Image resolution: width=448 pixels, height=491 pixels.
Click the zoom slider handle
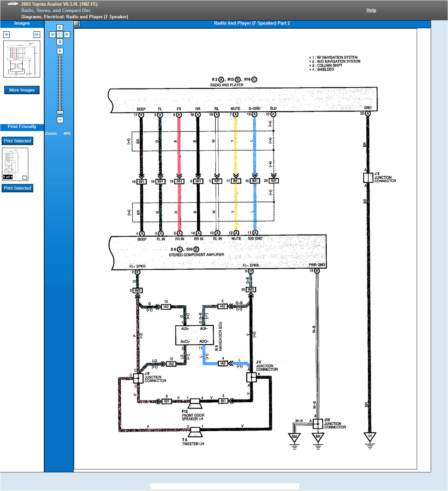(x=60, y=112)
